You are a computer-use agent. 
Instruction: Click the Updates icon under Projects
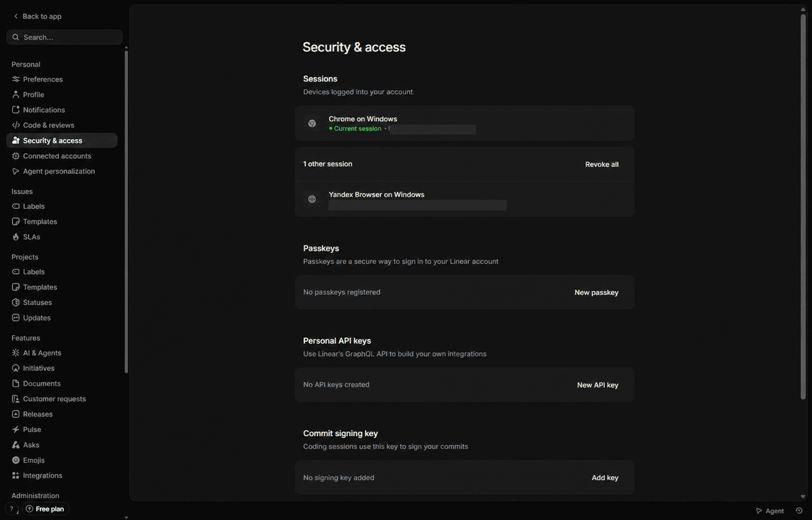click(16, 318)
